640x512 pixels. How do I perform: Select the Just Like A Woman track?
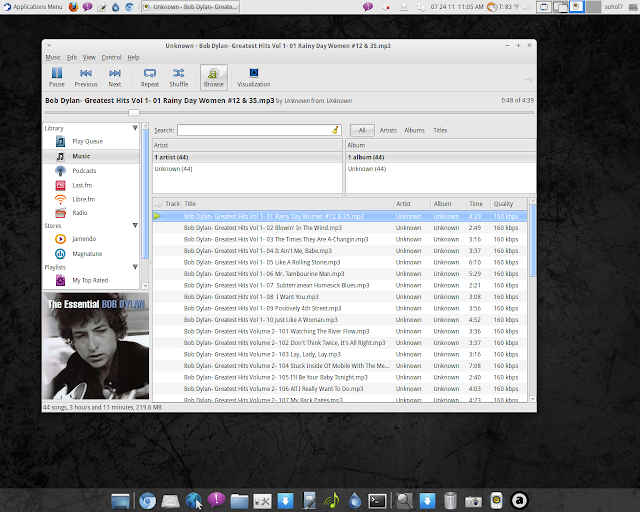click(340, 320)
